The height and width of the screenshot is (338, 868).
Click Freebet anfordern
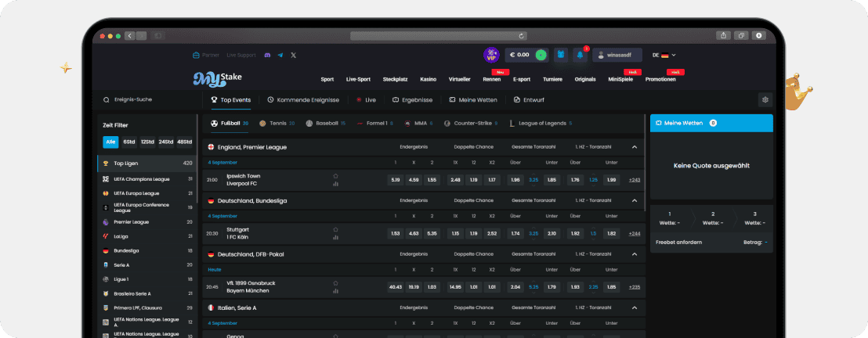[678, 243]
